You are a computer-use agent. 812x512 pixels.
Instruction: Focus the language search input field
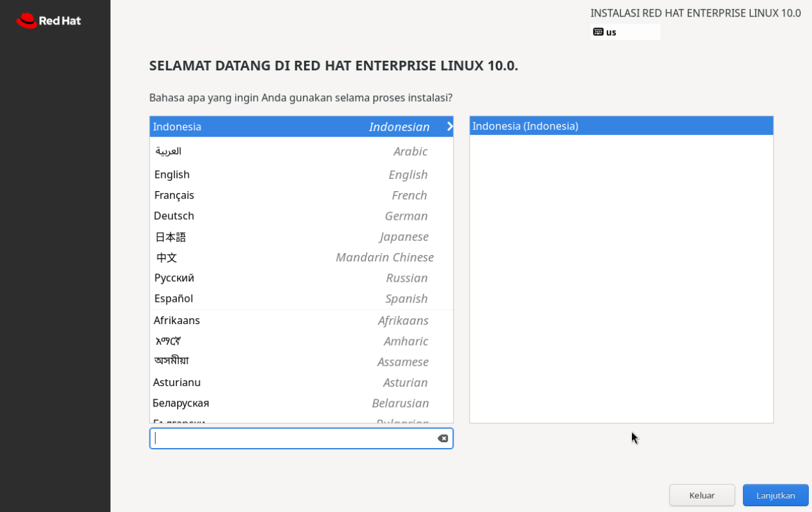302,438
